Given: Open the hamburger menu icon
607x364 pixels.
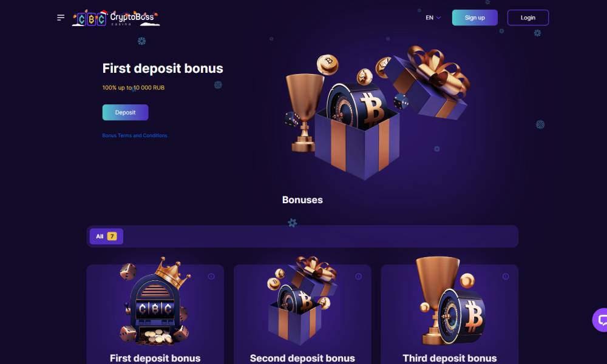Looking at the screenshot, I should [61, 18].
